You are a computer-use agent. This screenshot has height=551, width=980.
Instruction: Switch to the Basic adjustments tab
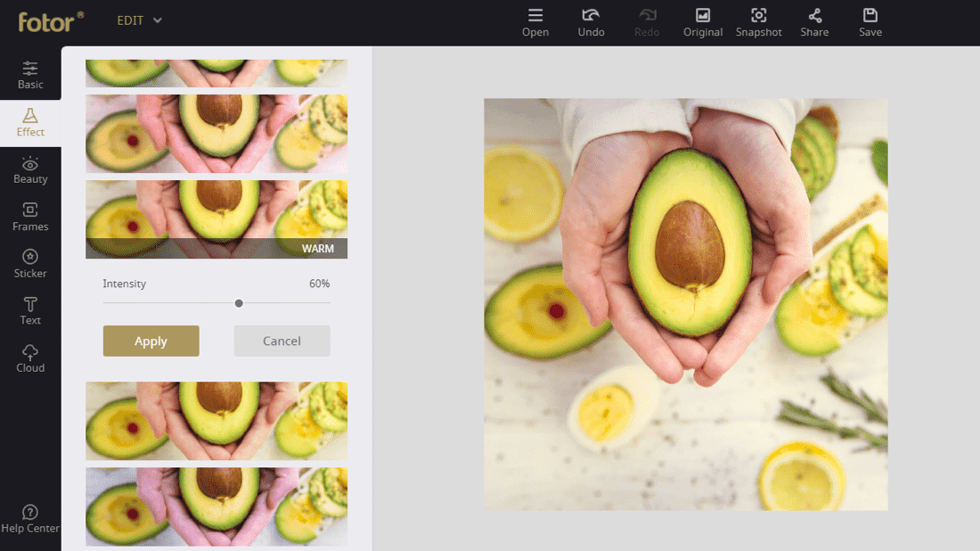click(30, 75)
